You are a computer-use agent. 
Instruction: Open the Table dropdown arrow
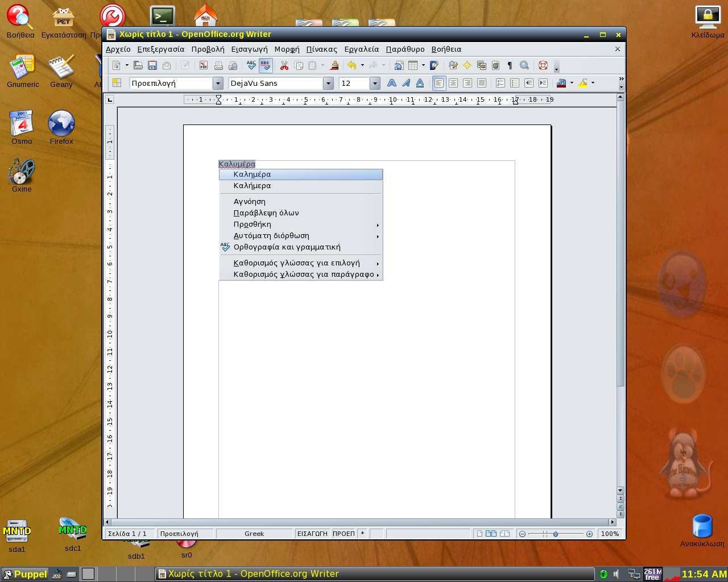(423, 65)
